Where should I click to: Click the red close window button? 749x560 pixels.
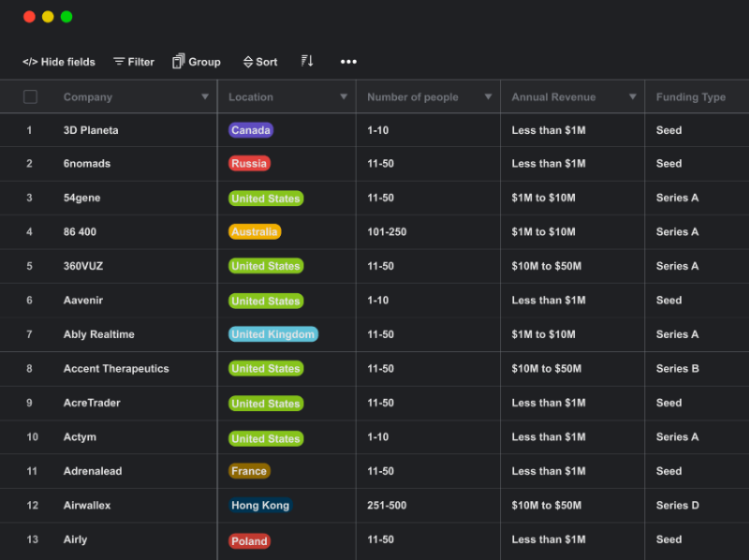pyautogui.click(x=29, y=17)
